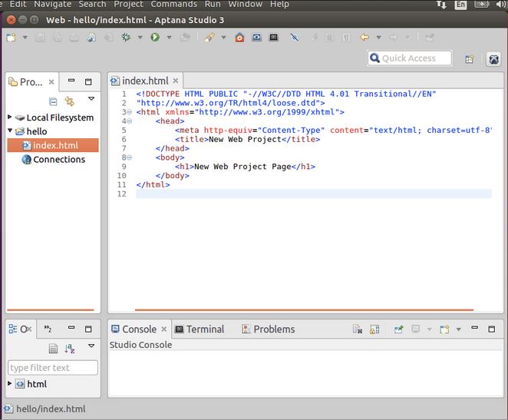This screenshot has width=508, height=420.
Task: Maximize the Outline panel
Action: [88, 329]
